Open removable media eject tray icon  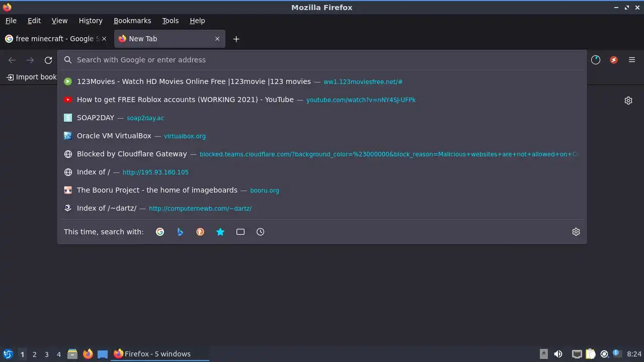(x=544, y=354)
